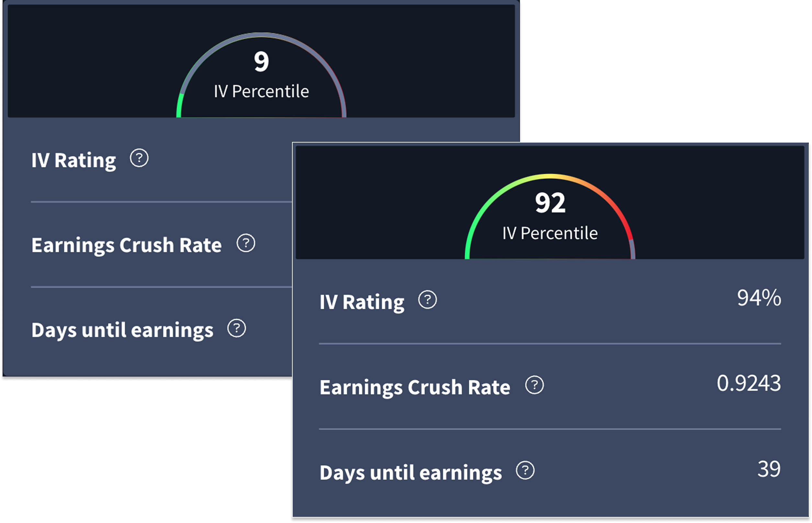The image size is (812, 523).
Task: Open Days until earnings help beside the 39 value
Action: pyautogui.click(x=525, y=471)
